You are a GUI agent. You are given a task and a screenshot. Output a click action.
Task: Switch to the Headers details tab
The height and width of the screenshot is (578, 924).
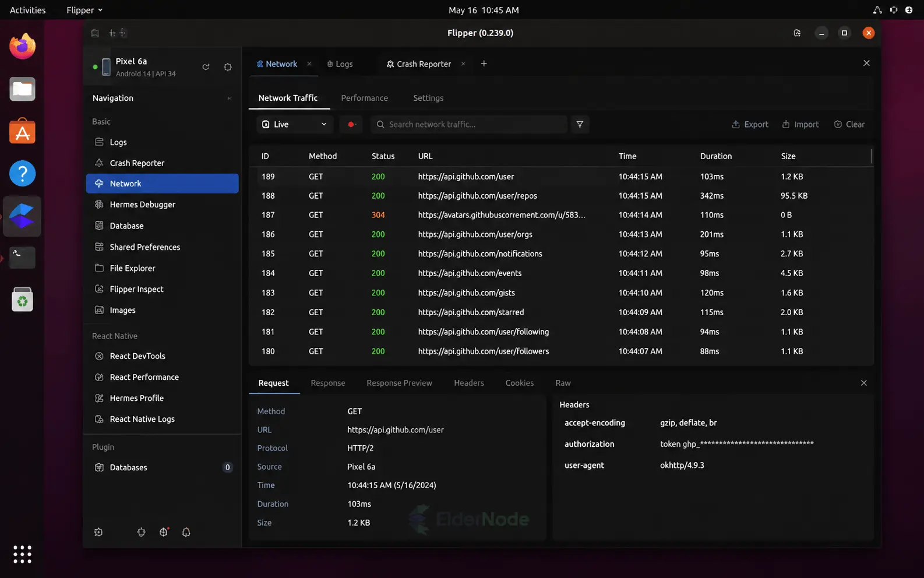[469, 383]
